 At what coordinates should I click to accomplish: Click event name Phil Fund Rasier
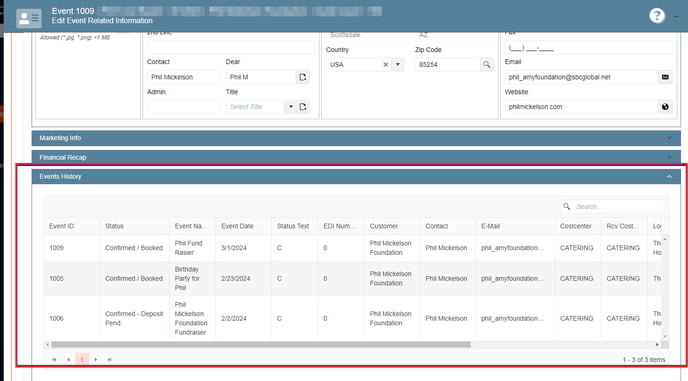tap(188, 248)
